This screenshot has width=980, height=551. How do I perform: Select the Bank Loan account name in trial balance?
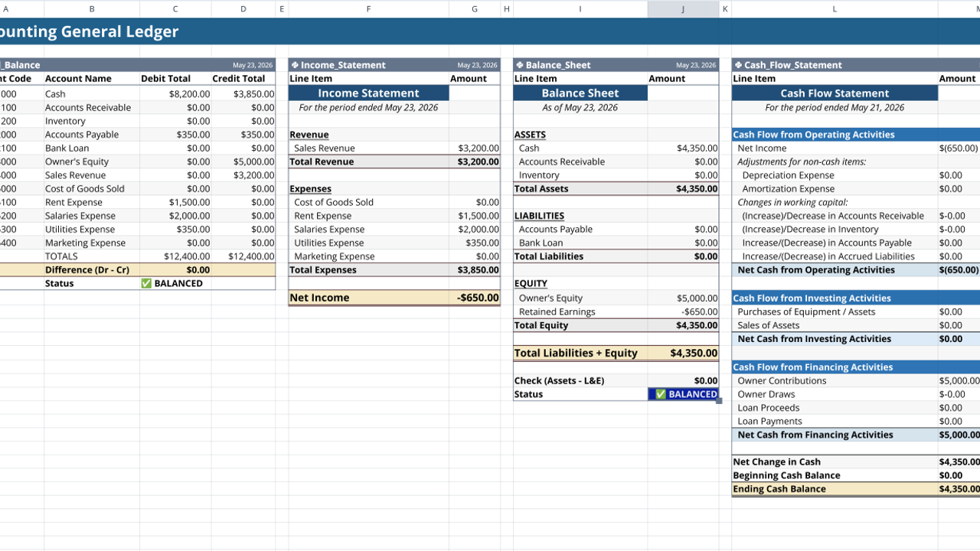pyautogui.click(x=92, y=148)
